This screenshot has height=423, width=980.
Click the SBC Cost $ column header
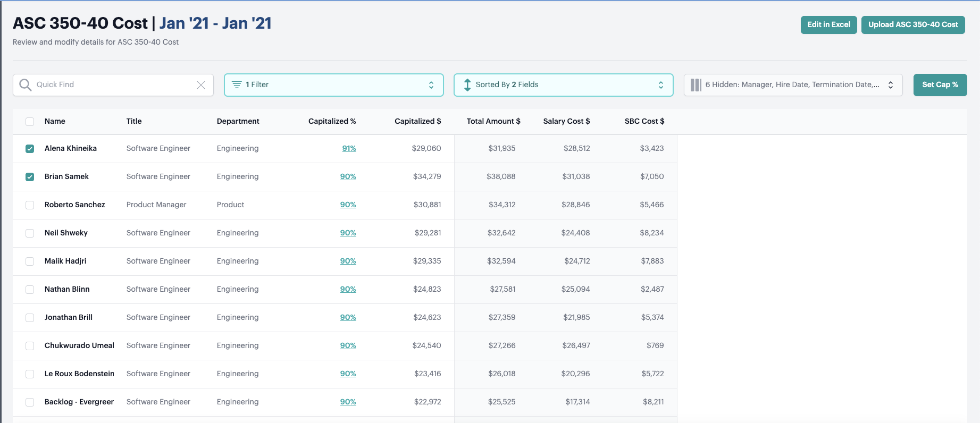pyautogui.click(x=644, y=121)
